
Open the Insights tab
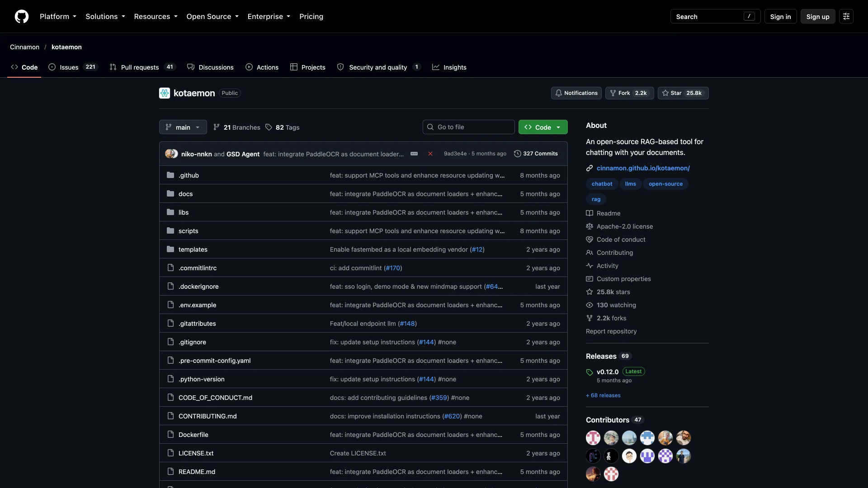click(x=449, y=67)
